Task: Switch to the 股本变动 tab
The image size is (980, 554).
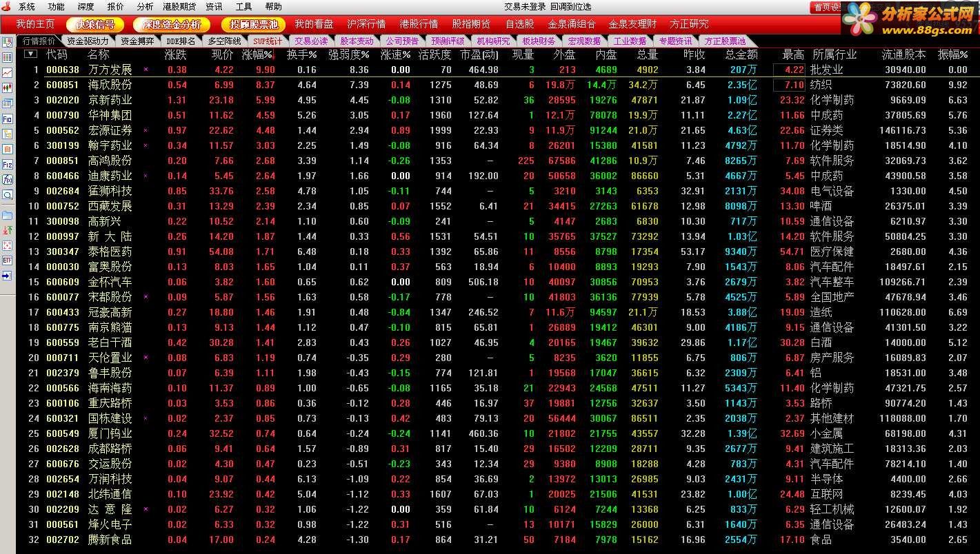Action: coord(357,41)
